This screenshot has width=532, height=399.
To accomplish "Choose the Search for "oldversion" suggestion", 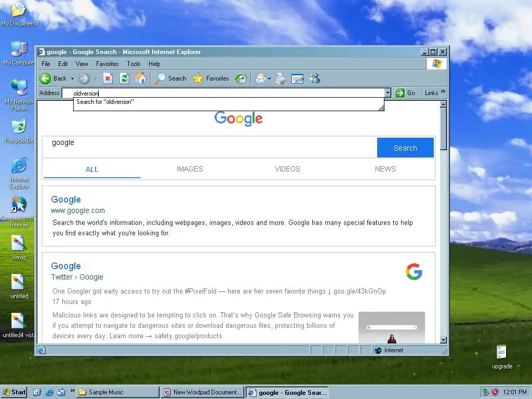I will coord(229,102).
